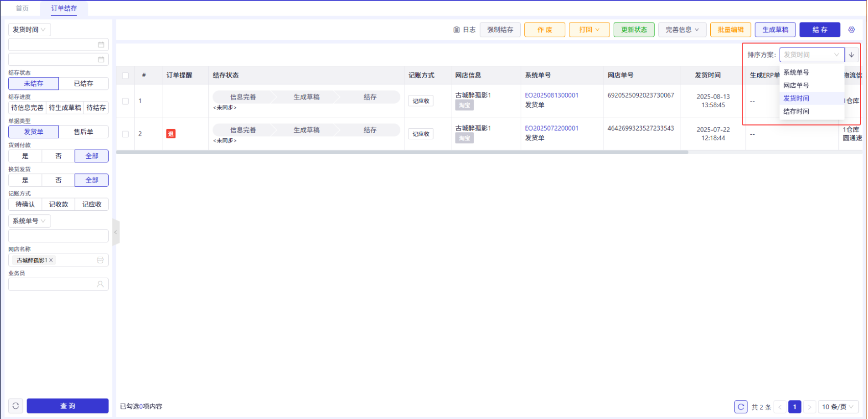This screenshot has height=419, width=868.
Task: Open the 排序方案 sort scheme combo box
Action: click(811, 55)
